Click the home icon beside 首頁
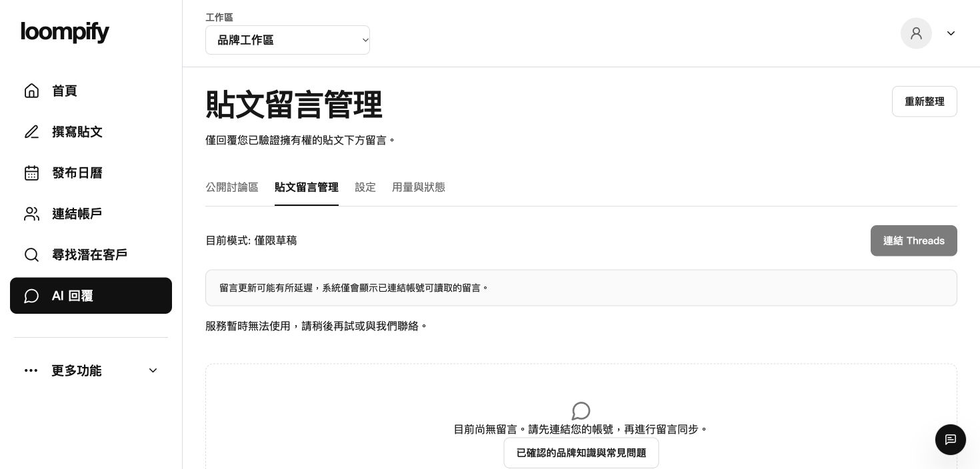Viewport: 980px width, 469px height. tap(31, 91)
